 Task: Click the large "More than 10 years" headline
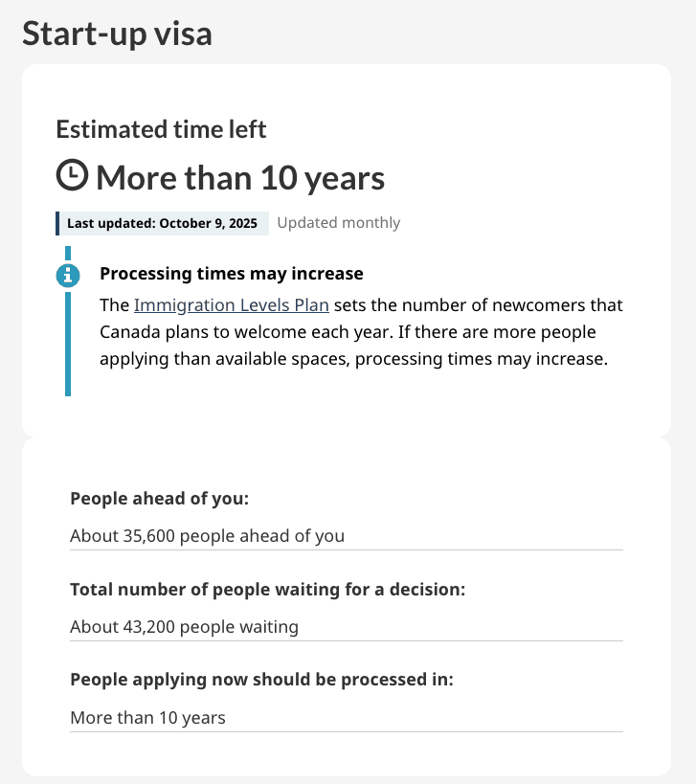coord(240,178)
